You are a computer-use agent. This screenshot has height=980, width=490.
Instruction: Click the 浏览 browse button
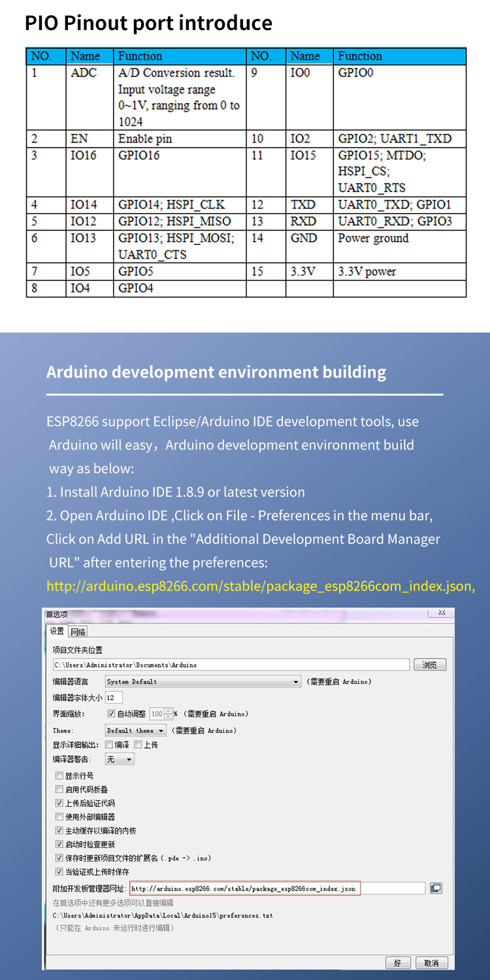(430, 664)
